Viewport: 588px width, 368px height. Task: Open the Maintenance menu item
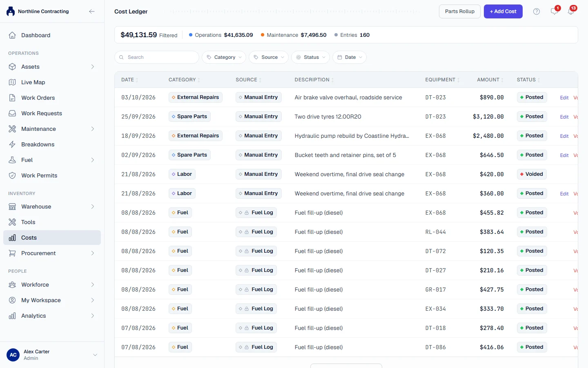pyautogui.click(x=52, y=129)
